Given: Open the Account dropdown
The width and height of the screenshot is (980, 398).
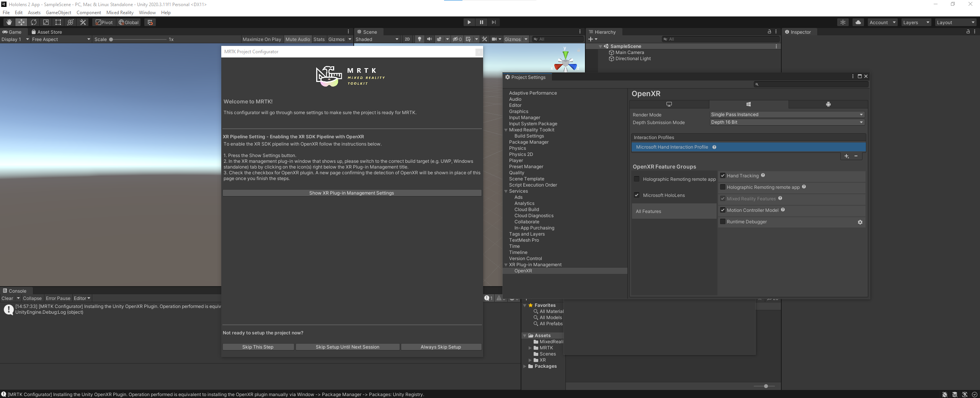Looking at the screenshot, I should point(882,22).
